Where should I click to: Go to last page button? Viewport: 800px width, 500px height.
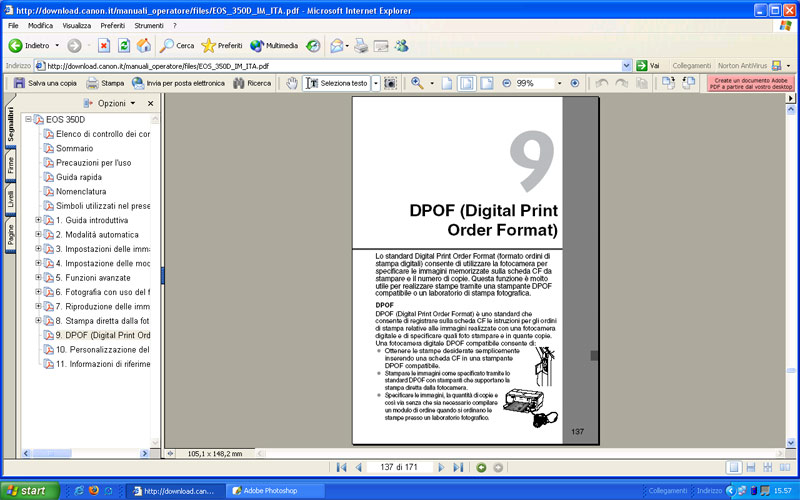tap(458, 467)
